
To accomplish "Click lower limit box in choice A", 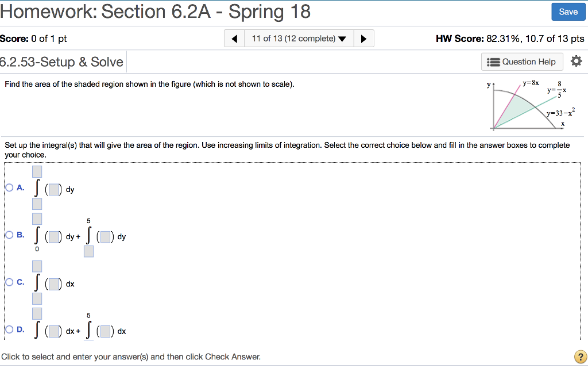I will (x=37, y=204).
